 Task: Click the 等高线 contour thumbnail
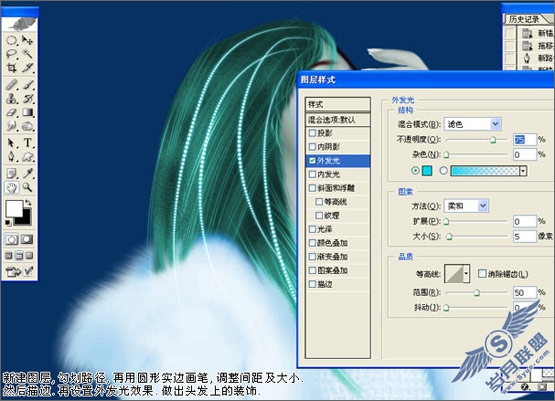pos(454,274)
